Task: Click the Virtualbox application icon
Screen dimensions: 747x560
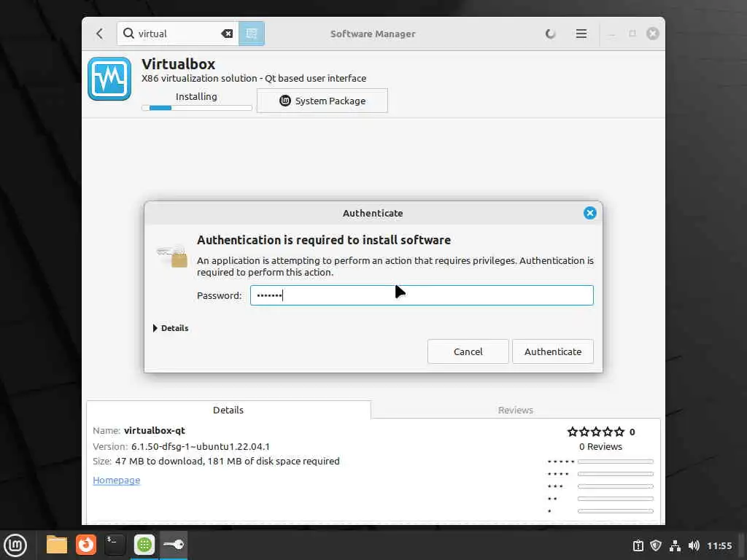Action: tap(109, 79)
